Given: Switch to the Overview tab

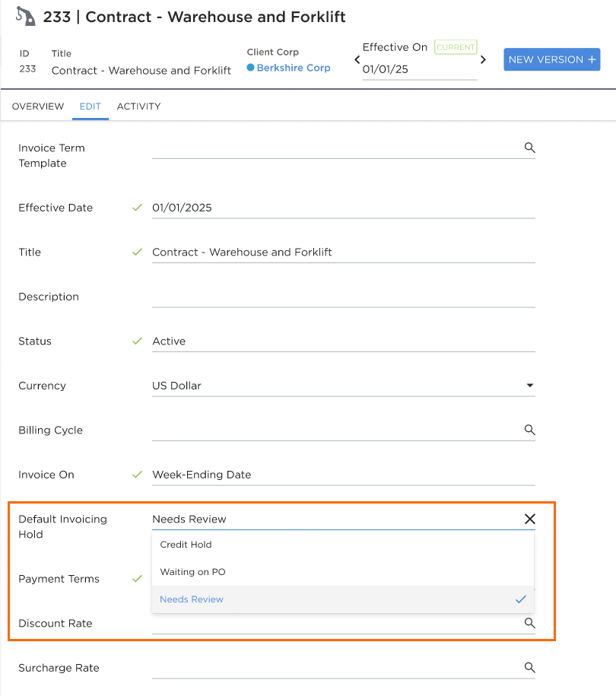Looking at the screenshot, I should tap(38, 106).
